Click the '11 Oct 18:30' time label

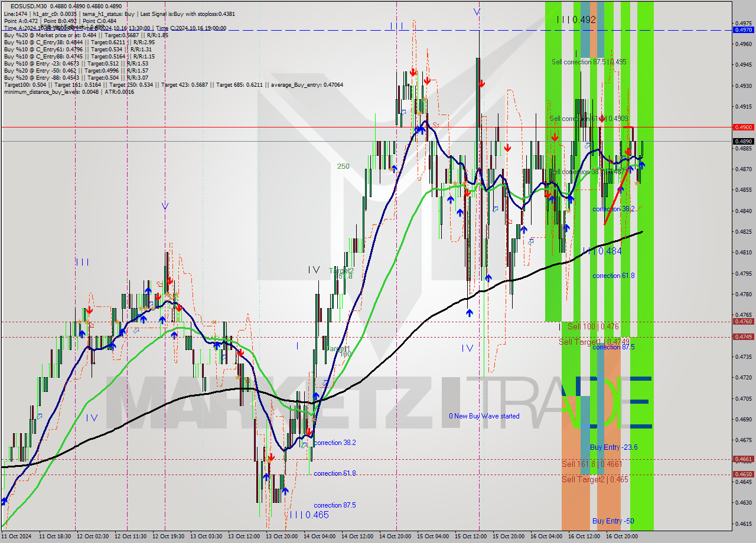(55, 537)
